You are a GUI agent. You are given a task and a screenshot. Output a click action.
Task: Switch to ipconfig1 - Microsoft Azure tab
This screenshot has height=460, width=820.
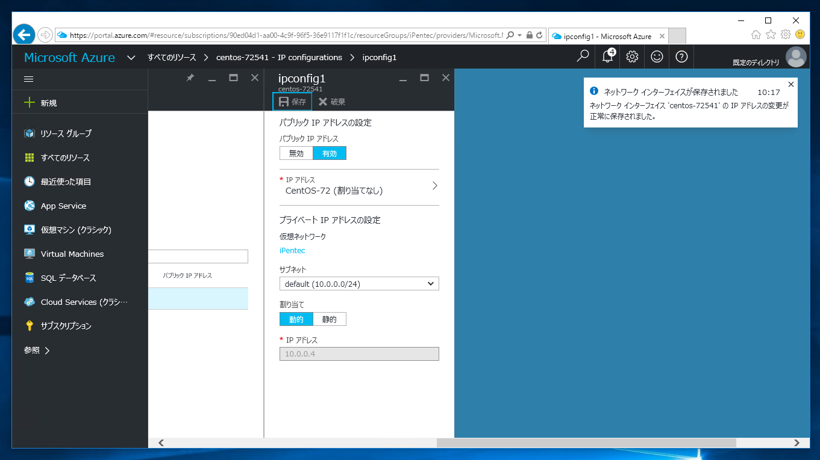tap(607, 36)
